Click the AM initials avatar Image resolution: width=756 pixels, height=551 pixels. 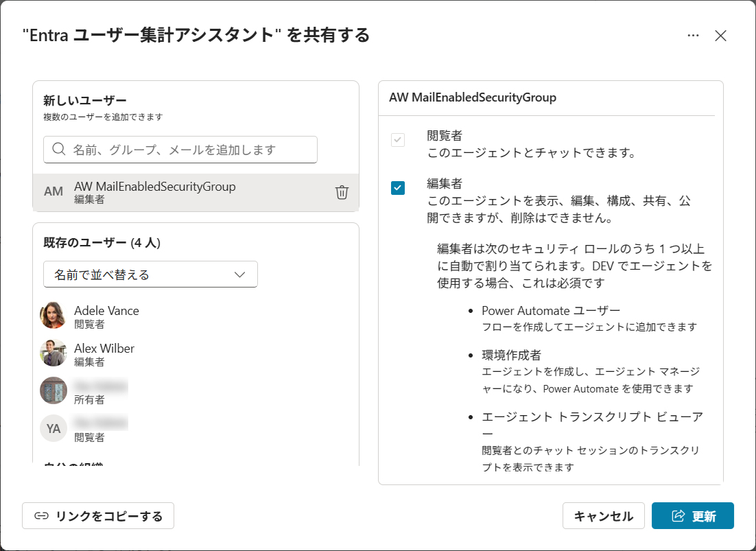[54, 192]
